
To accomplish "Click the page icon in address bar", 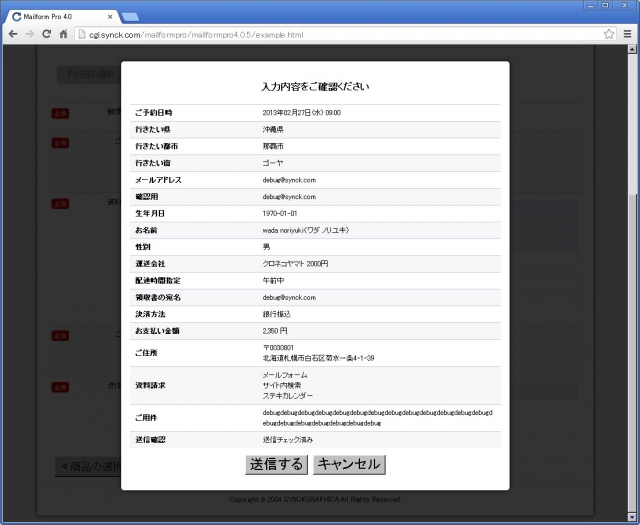I will point(81,34).
